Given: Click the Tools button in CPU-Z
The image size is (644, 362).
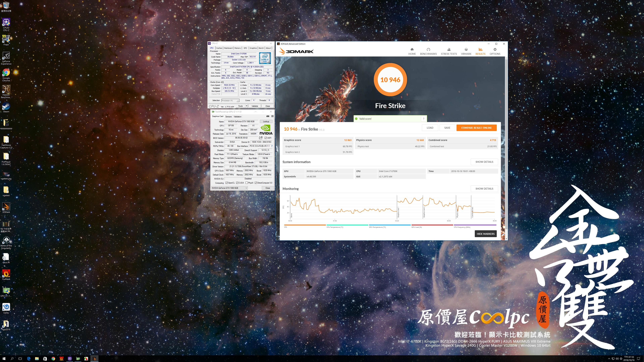Looking at the screenshot, I should tap(240, 106).
